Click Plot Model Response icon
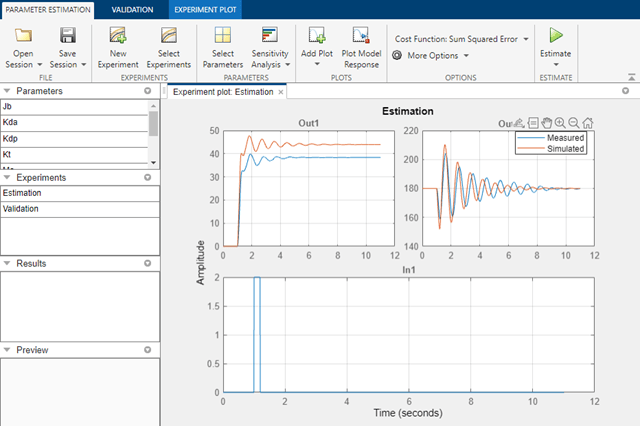The height and width of the screenshot is (426, 640). pyautogui.click(x=361, y=36)
